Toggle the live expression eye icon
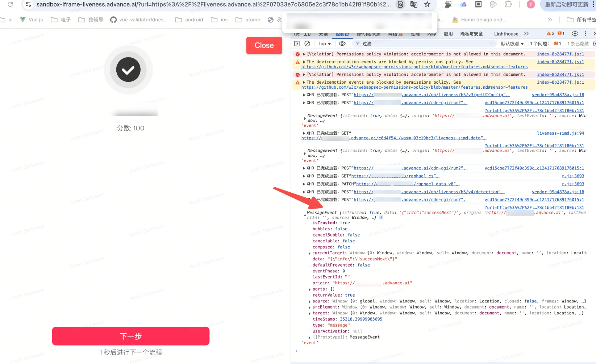This screenshot has height=364, width=596. point(342,43)
